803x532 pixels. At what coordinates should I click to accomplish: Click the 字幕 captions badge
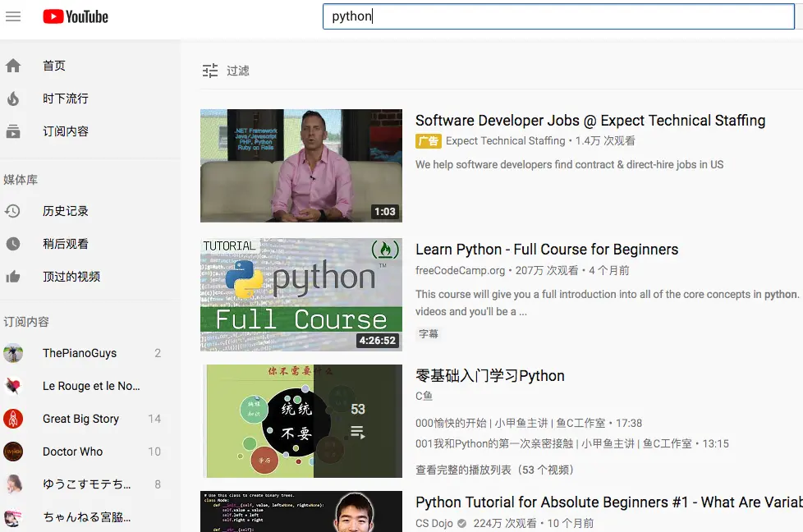[429, 334]
